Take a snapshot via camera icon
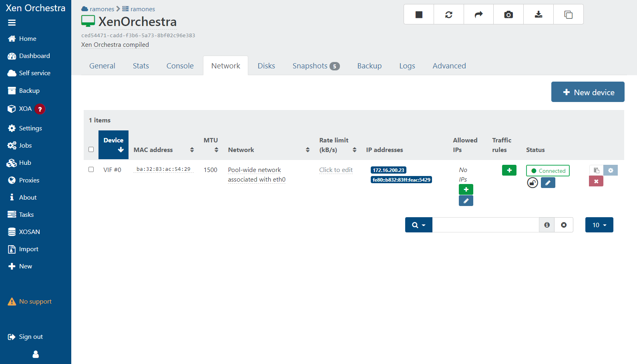637x364 pixels. click(508, 14)
